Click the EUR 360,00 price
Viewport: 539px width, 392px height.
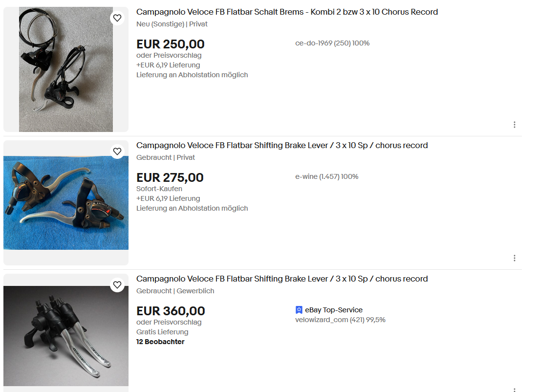(171, 311)
